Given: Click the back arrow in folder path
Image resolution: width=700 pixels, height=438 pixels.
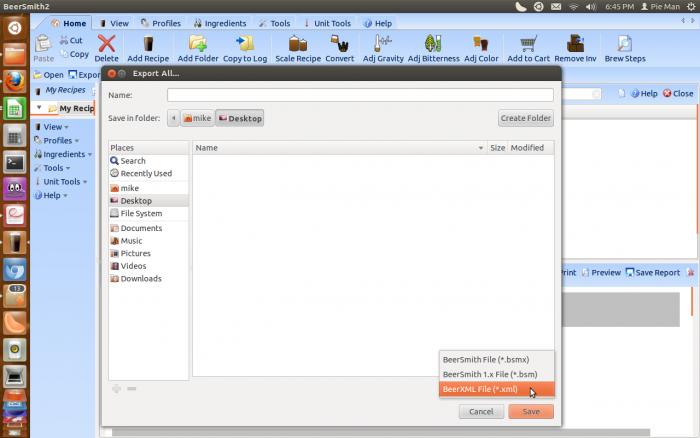Looking at the screenshot, I should click(174, 118).
